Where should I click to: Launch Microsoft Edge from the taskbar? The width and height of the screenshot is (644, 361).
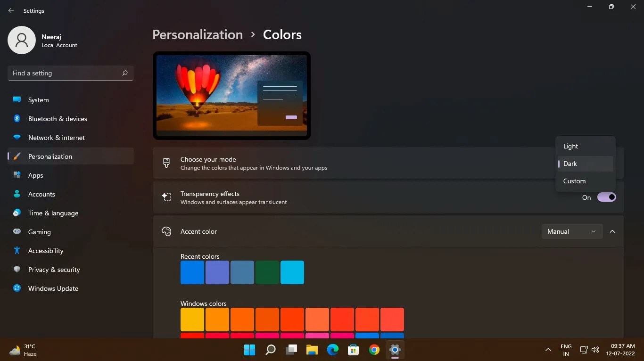coord(332,350)
